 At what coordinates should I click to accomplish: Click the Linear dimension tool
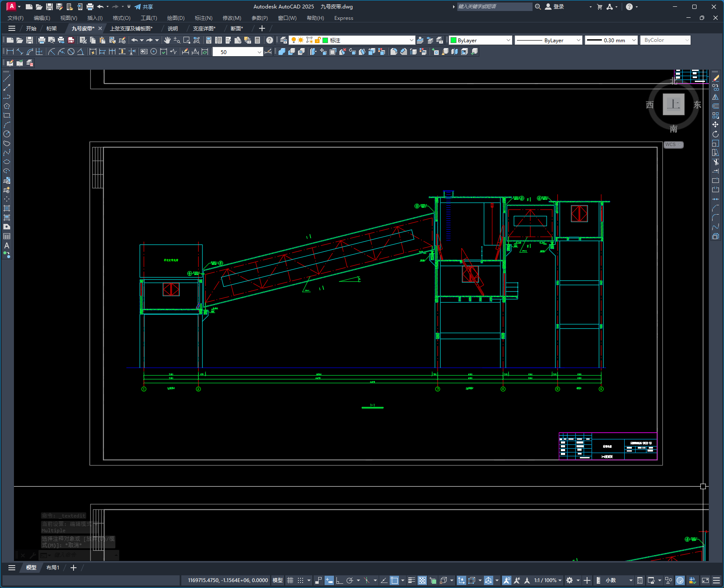pos(10,52)
